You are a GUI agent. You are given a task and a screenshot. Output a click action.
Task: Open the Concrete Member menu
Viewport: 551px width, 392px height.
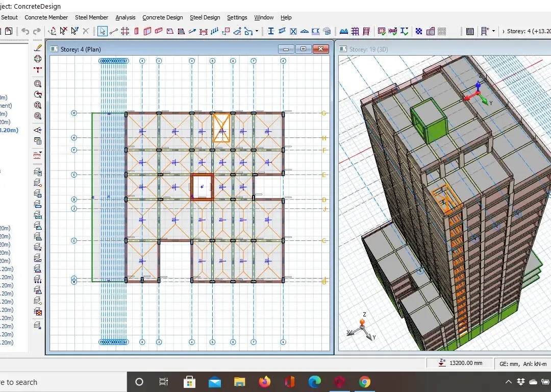coord(46,17)
